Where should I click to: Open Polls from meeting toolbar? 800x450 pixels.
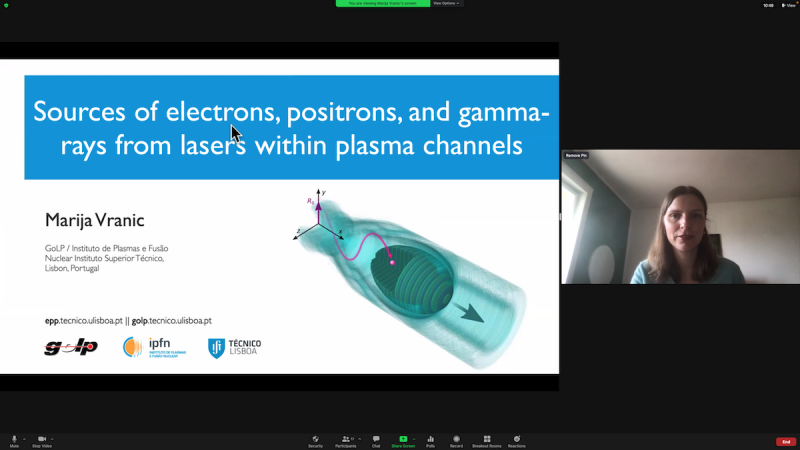pos(430,440)
